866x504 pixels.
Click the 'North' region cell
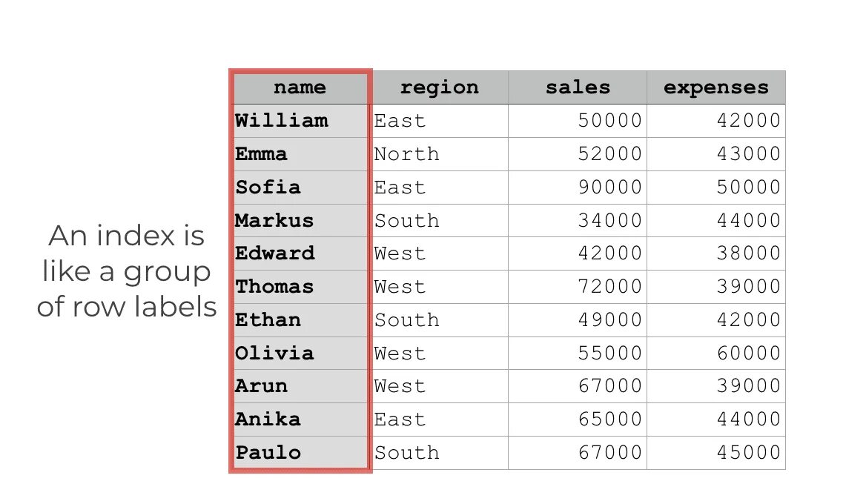click(x=406, y=154)
